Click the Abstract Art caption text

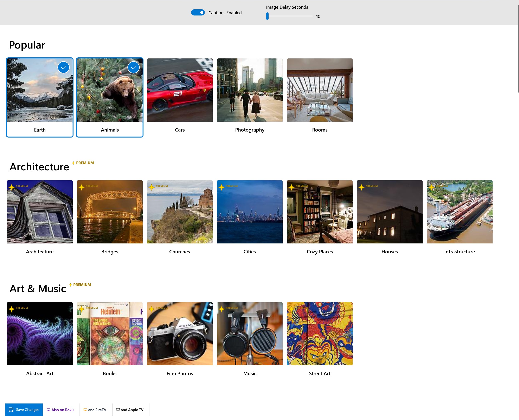click(40, 373)
